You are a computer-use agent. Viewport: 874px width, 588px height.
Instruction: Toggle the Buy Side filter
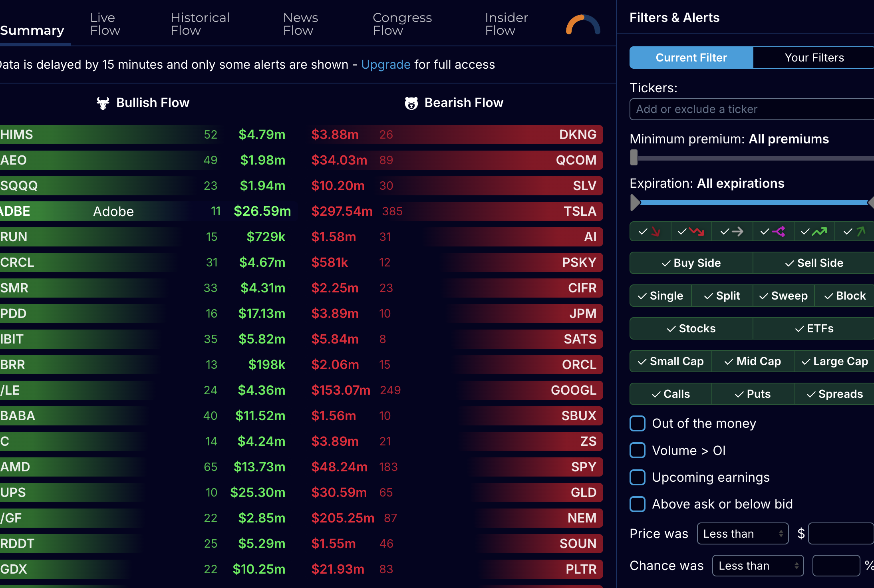click(x=691, y=263)
